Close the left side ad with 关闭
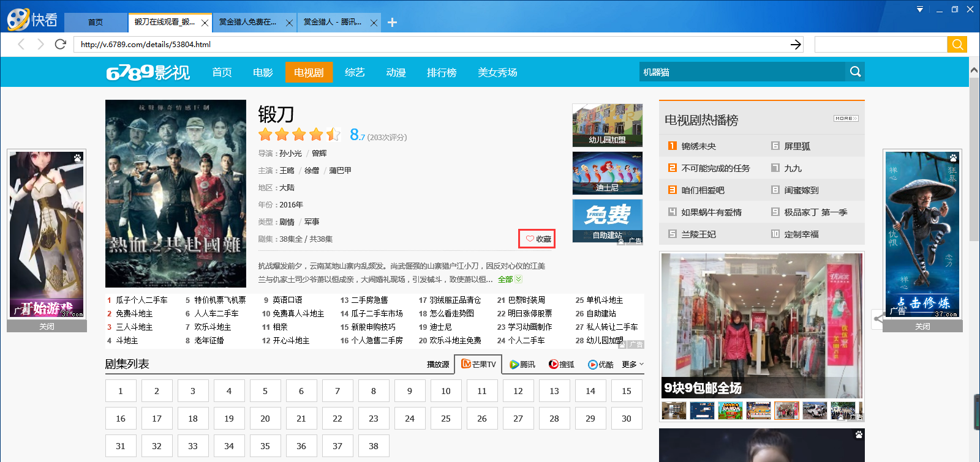 [x=47, y=326]
